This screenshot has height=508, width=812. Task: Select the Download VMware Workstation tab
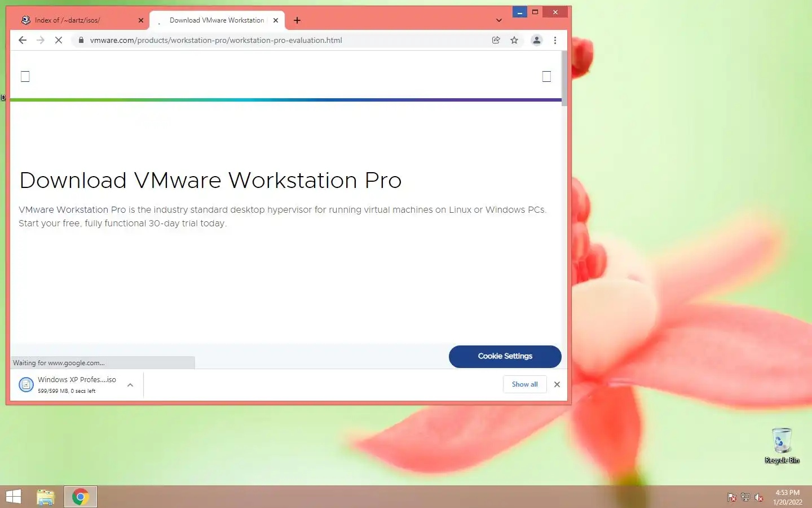(x=217, y=20)
